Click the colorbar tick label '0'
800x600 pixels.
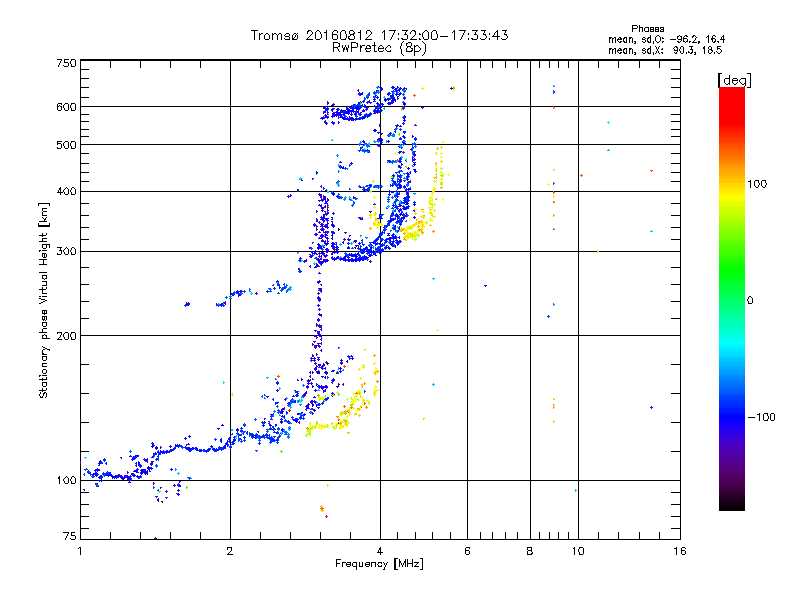click(x=750, y=301)
